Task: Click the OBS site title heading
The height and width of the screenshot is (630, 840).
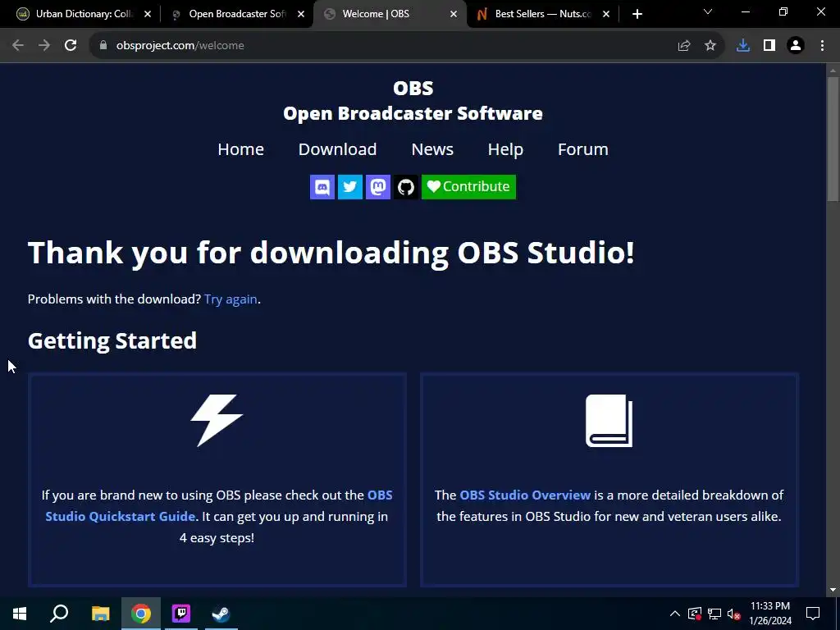Action: click(413, 101)
